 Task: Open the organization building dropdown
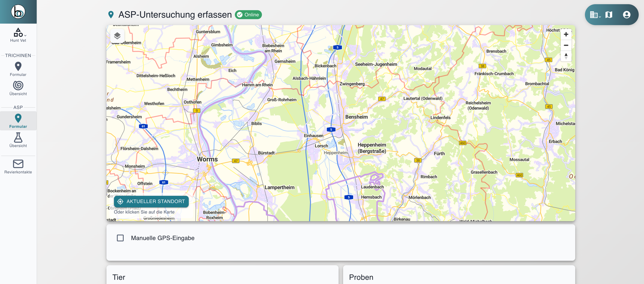click(595, 15)
